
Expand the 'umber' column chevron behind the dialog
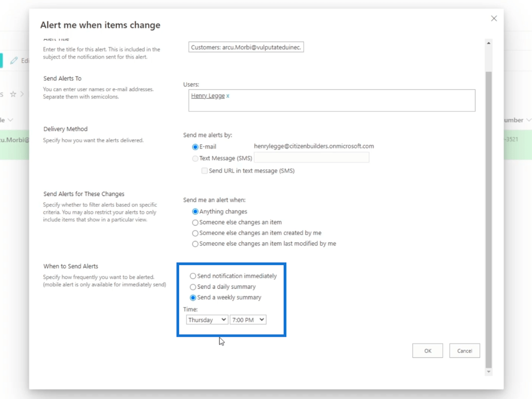528,120
